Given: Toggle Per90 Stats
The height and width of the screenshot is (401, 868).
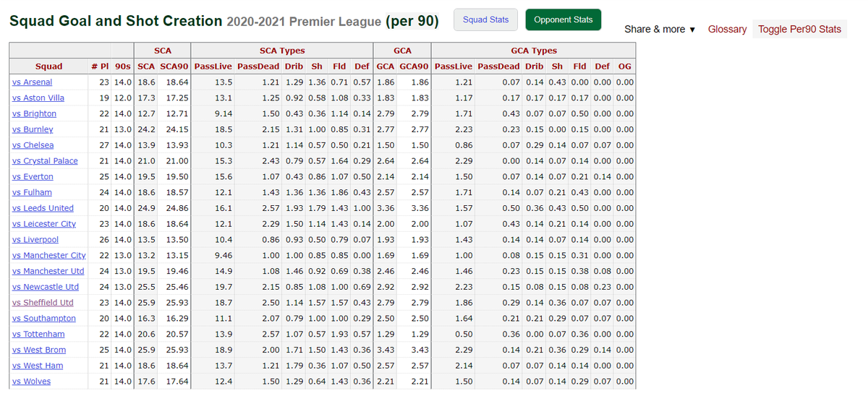Looking at the screenshot, I should click(799, 30).
